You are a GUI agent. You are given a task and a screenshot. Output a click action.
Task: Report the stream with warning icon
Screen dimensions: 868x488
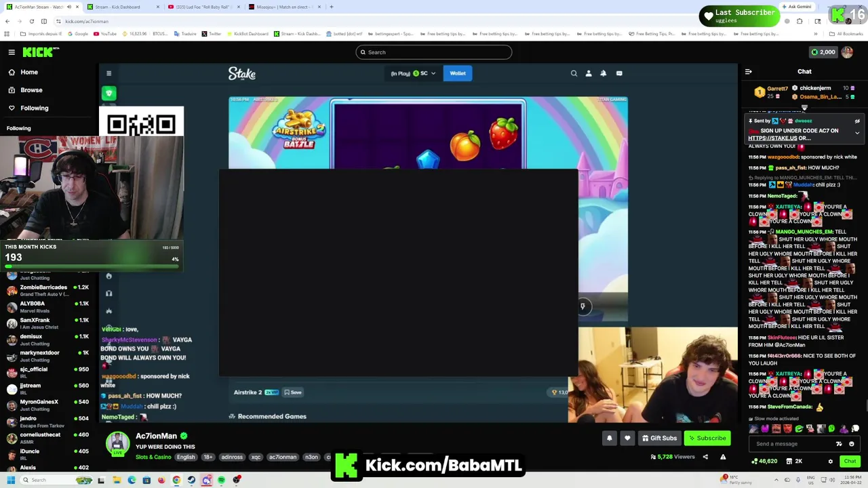723,457
